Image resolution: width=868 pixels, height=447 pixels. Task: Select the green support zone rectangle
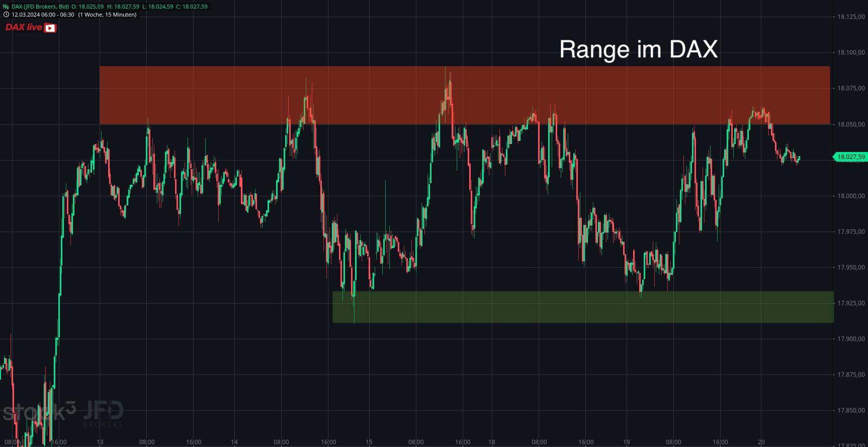pyautogui.click(x=583, y=307)
